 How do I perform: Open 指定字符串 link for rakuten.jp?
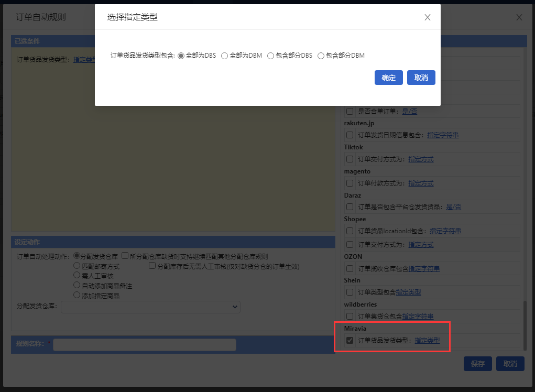coord(443,135)
